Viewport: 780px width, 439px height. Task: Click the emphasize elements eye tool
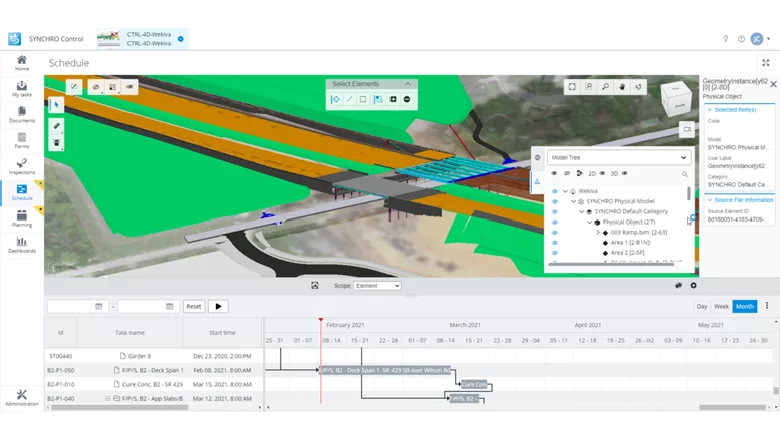129,87
